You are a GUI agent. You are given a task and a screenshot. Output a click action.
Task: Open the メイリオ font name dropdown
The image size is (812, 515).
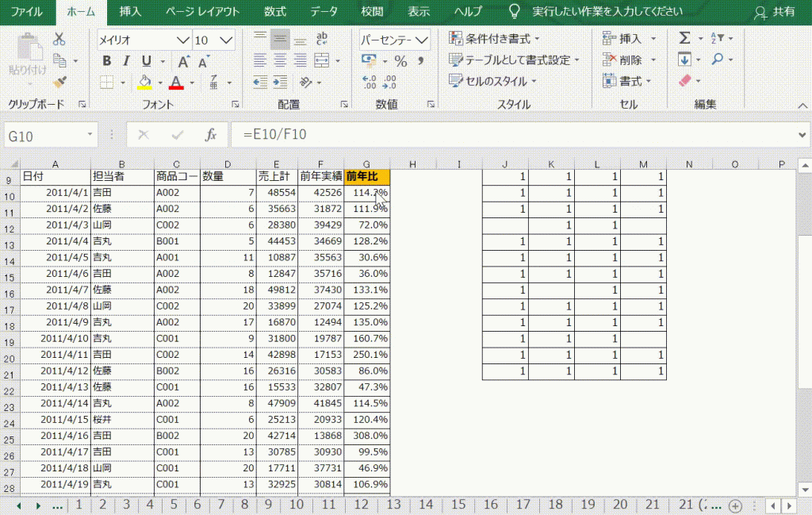point(183,40)
